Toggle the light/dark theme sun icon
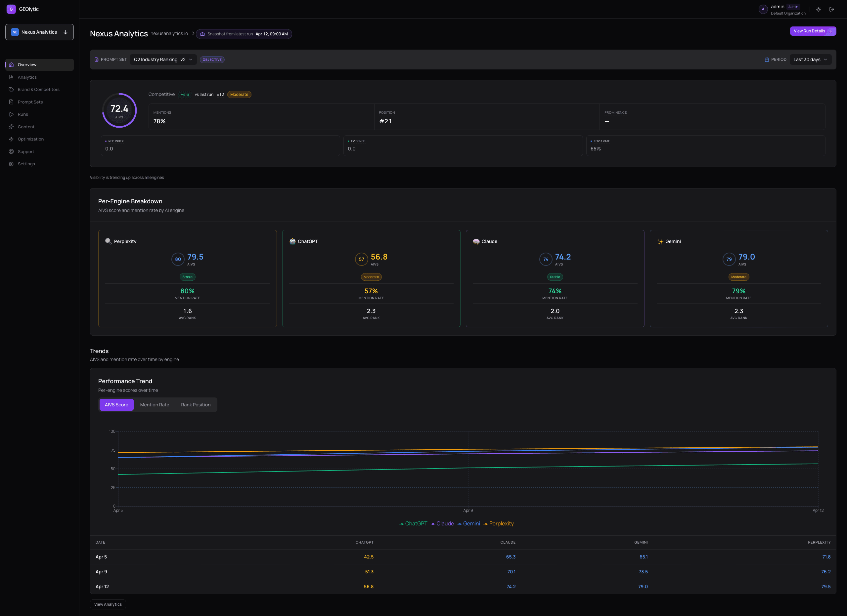This screenshot has width=847, height=616. coord(818,9)
